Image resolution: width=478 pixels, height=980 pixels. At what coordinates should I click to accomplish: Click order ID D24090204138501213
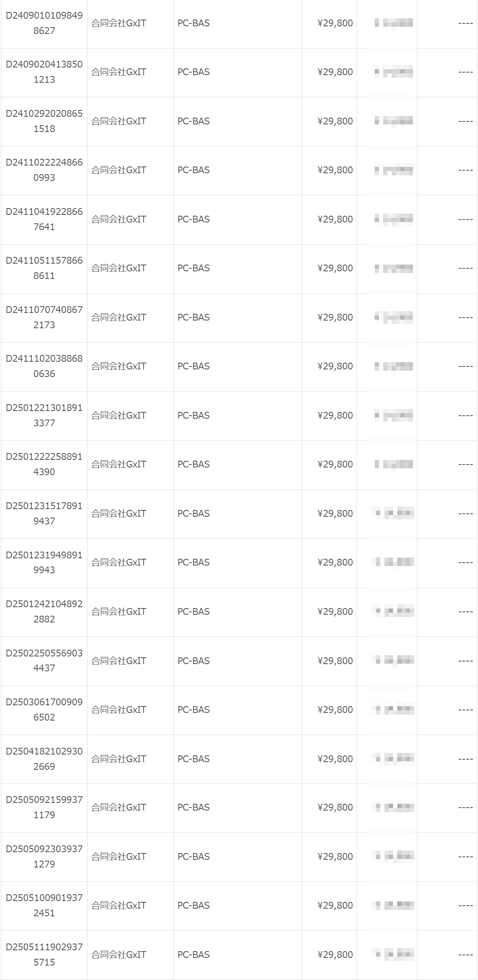pyautogui.click(x=44, y=72)
